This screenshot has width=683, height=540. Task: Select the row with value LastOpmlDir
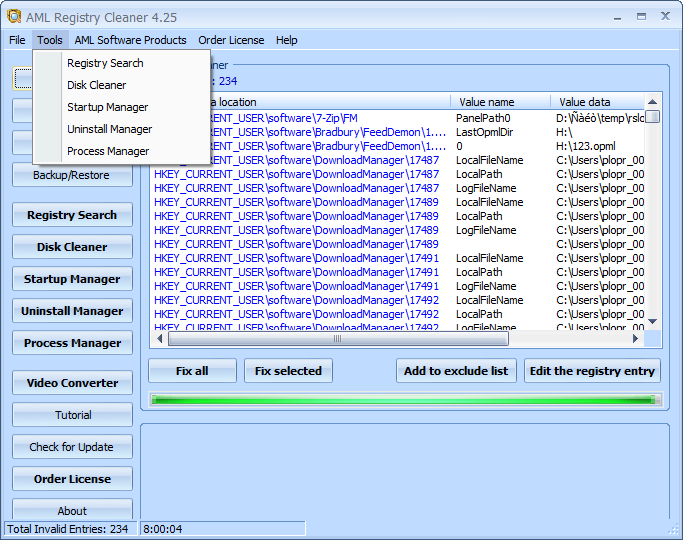coord(398,132)
